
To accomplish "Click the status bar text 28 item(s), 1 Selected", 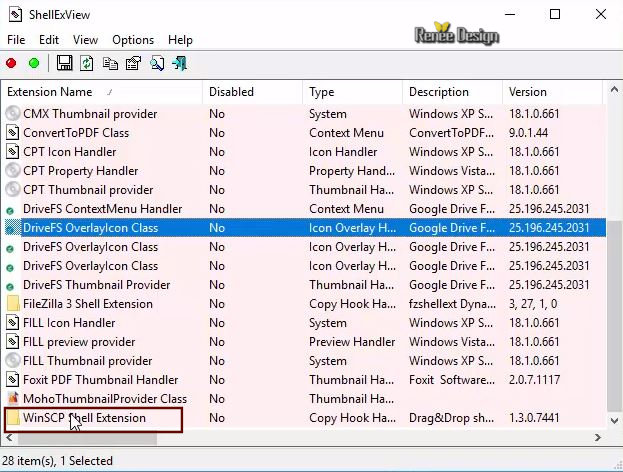I will [x=58, y=461].
